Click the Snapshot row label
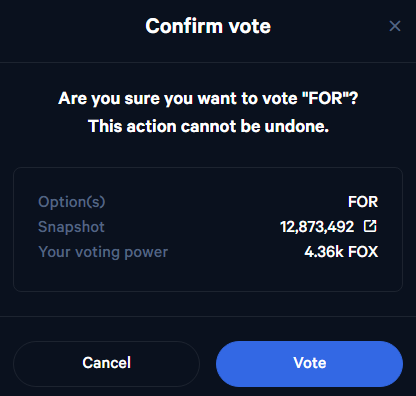416x396 pixels. (x=71, y=227)
